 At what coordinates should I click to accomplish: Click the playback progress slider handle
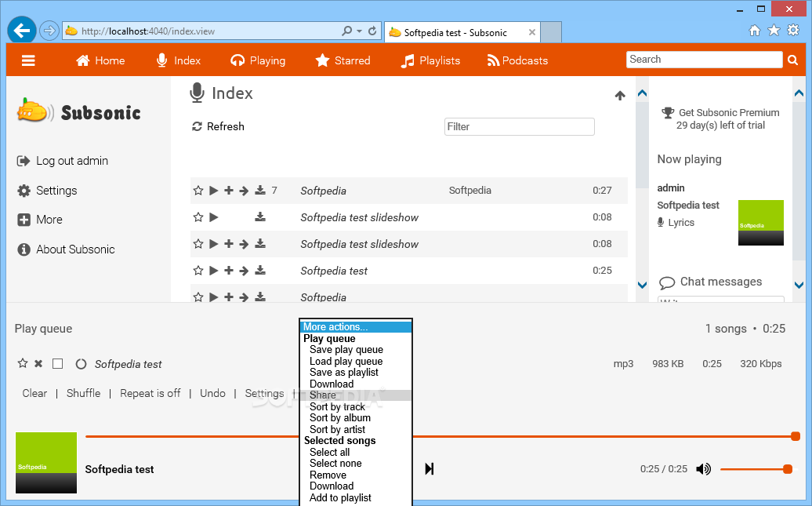796,436
